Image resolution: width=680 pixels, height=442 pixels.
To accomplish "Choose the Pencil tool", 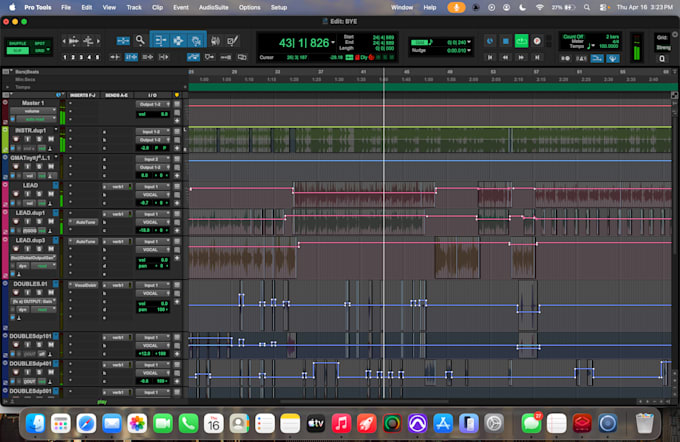I will click(x=232, y=41).
